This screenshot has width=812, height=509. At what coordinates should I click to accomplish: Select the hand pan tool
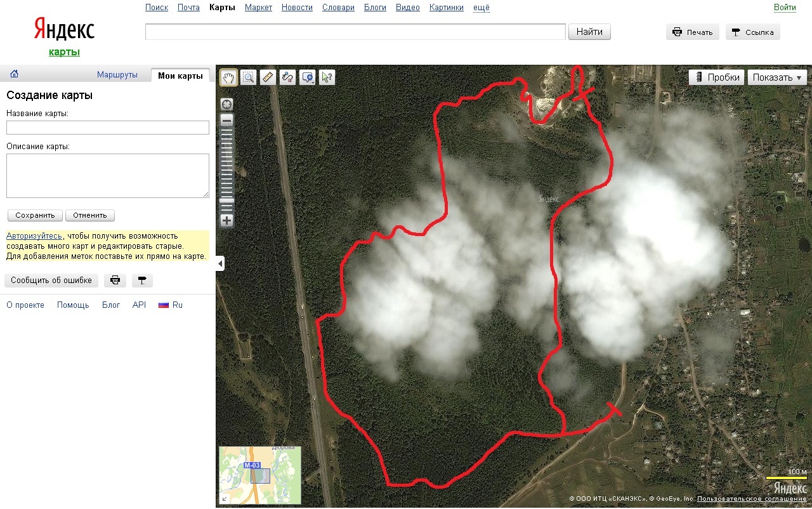(228, 77)
